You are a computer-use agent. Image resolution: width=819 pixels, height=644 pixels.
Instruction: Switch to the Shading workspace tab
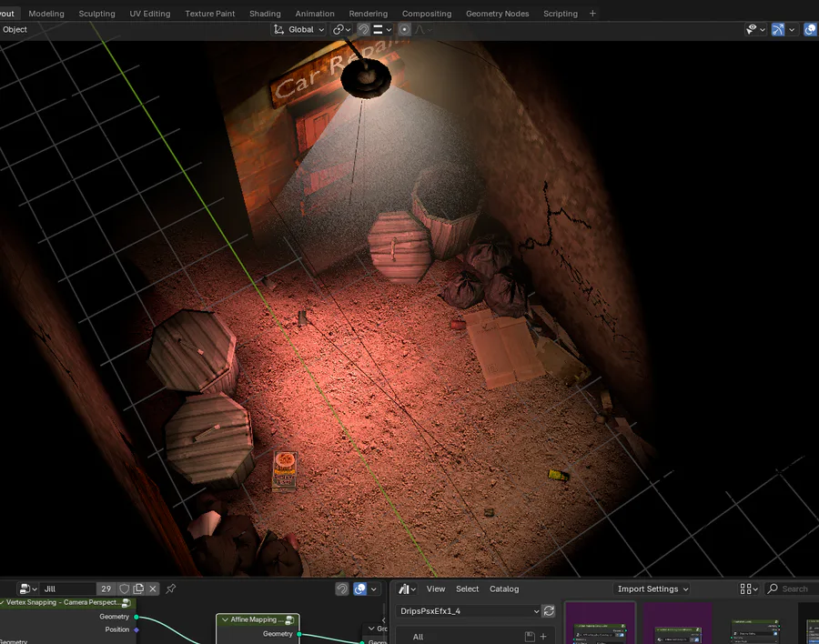[265, 14]
